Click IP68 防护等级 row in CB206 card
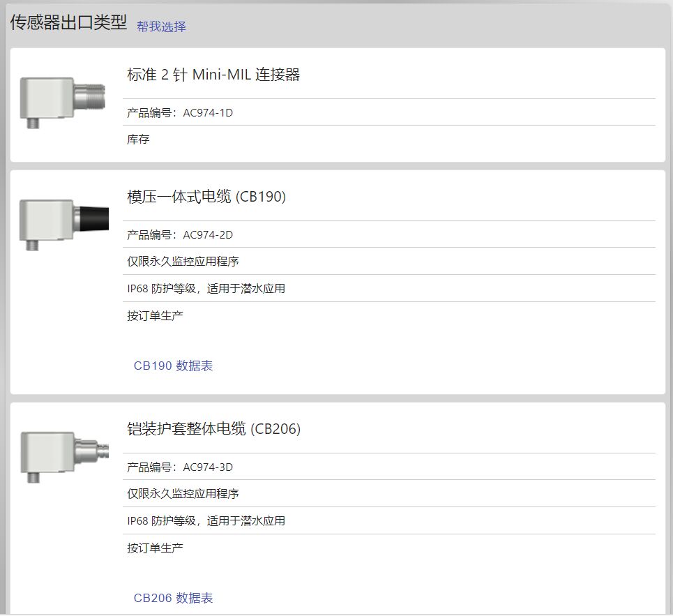 (389, 520)
